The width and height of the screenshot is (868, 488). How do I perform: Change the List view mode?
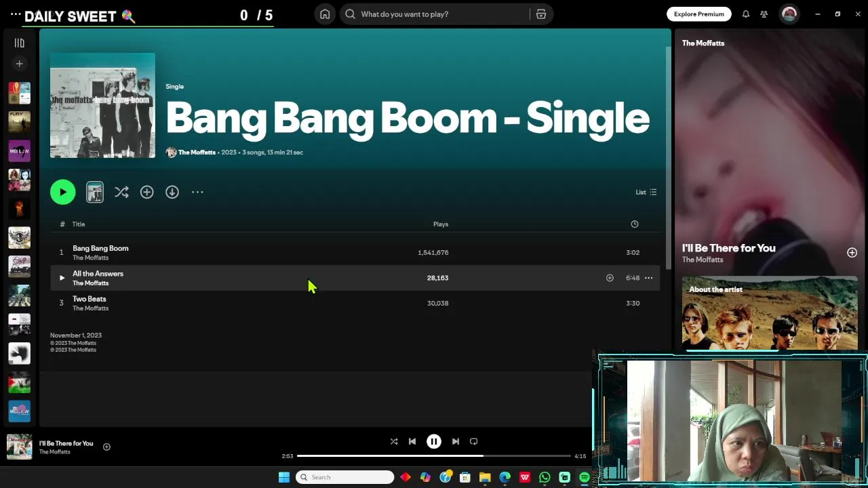coord(646,192)
